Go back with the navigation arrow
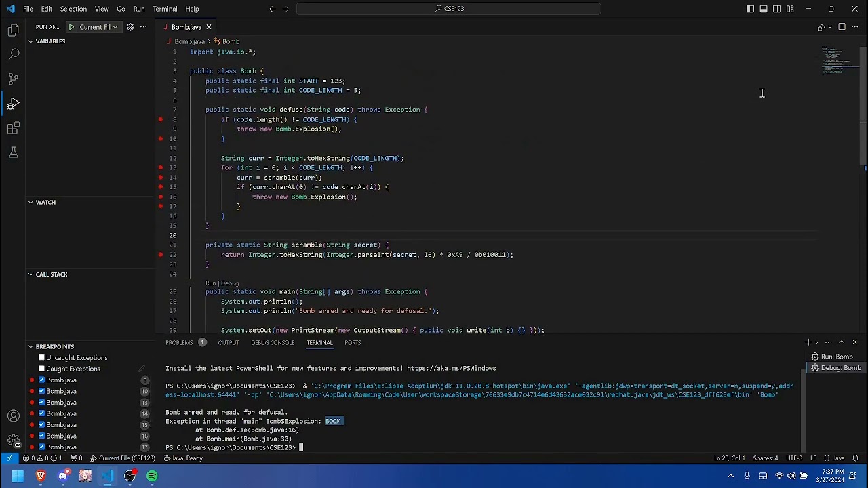This screenshot has width=868, height=488. point(272,9)
